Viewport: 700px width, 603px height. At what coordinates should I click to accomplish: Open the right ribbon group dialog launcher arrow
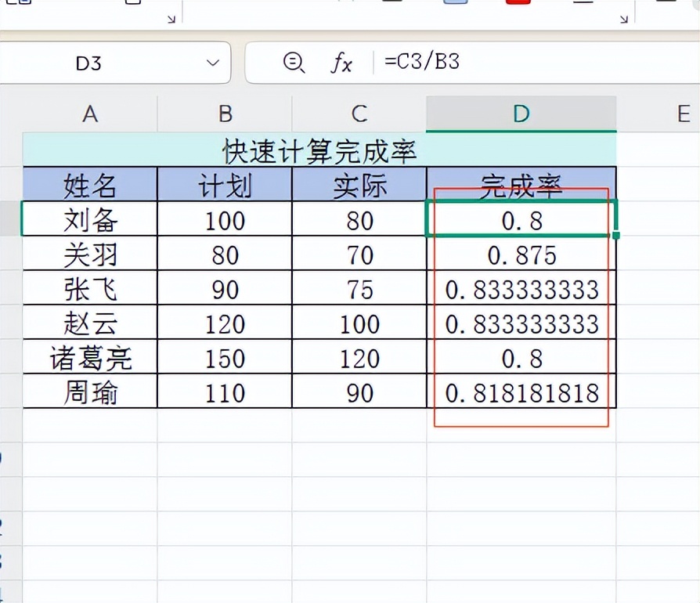(624, 19)
